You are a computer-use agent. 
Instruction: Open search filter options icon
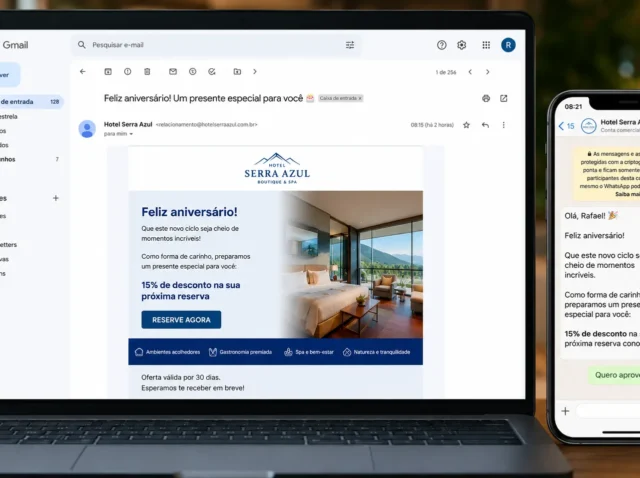(x=350, y=45)
